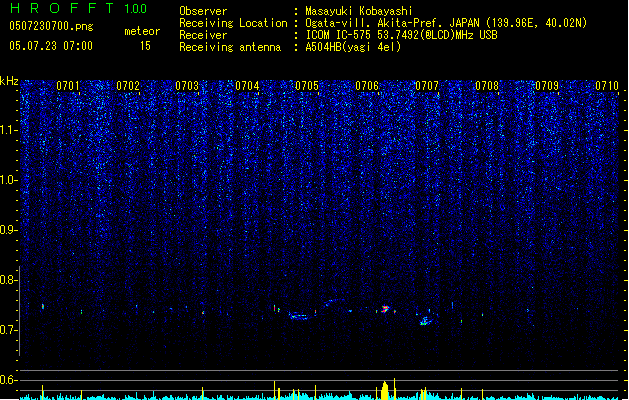Viewport: 629px width, 400px height.
Task: Click the date stamp 05.07.23 07:00
Action: pos(51,46)
